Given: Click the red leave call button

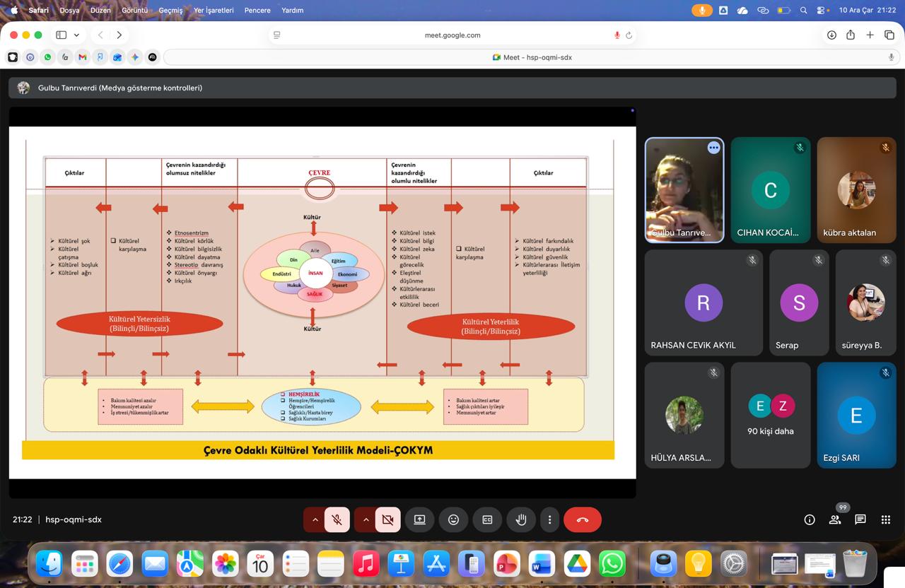Looking at the screenshot, I should coord(582,519).
